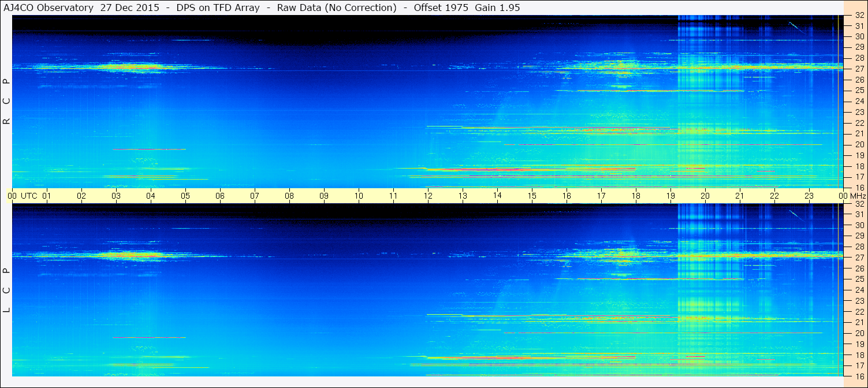Click the 32 MHz label on LCP scale

pyautogui.click(x=859, y=204)
